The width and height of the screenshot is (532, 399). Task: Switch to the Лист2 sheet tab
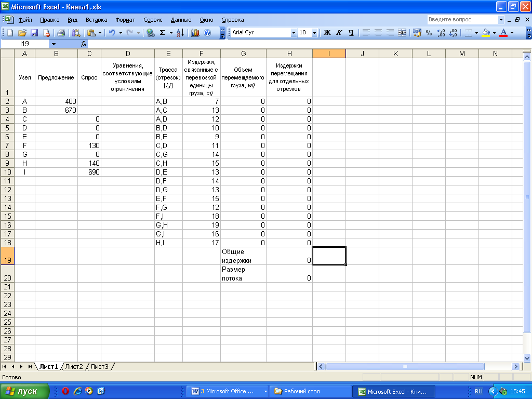(x=73, y=367)
